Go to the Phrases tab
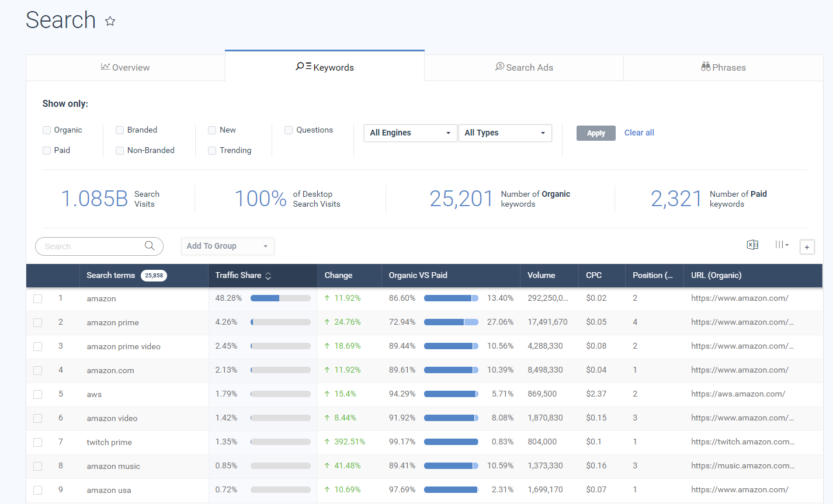Screen dimensions: 833x504 (x=723, y=68)
